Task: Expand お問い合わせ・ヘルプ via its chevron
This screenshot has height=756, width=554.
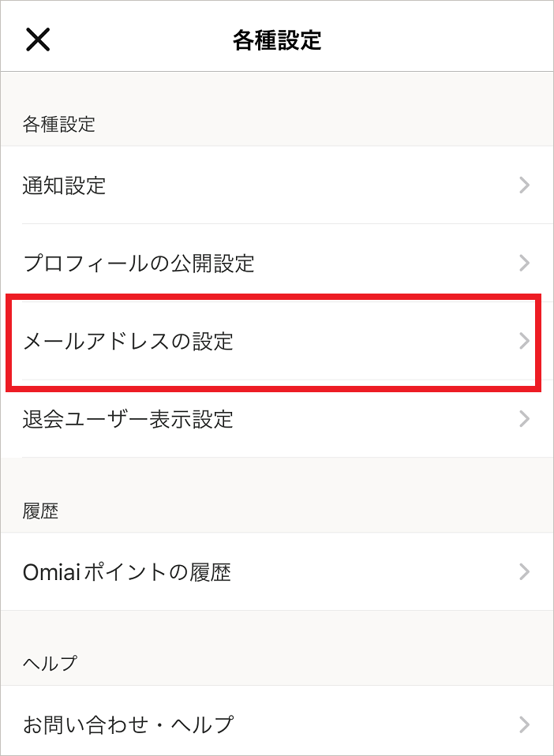Action: pos(525,724)
